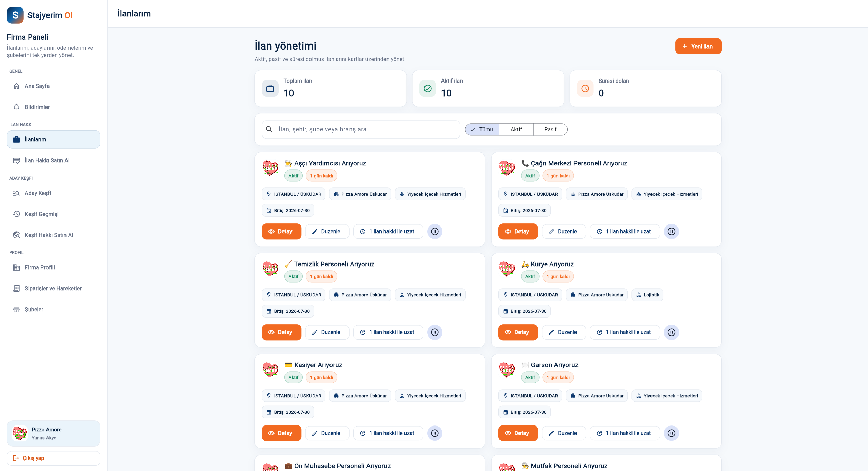Click the Suresi dolan clock icon

(x=585, y=89)
